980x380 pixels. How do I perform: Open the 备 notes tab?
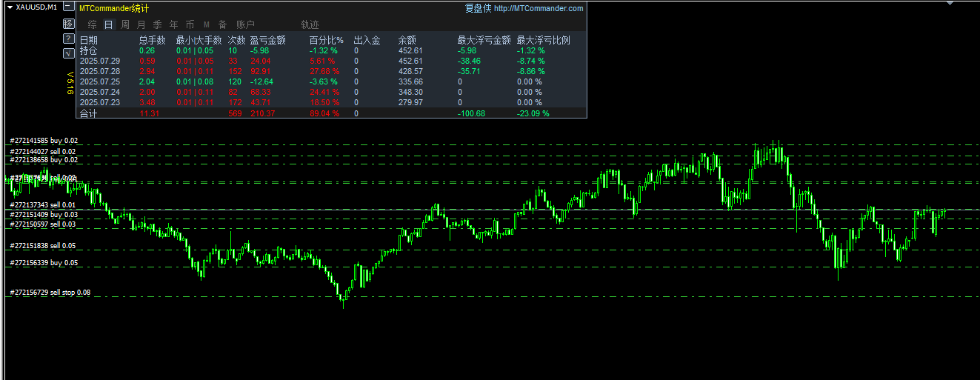pos(222,24)
